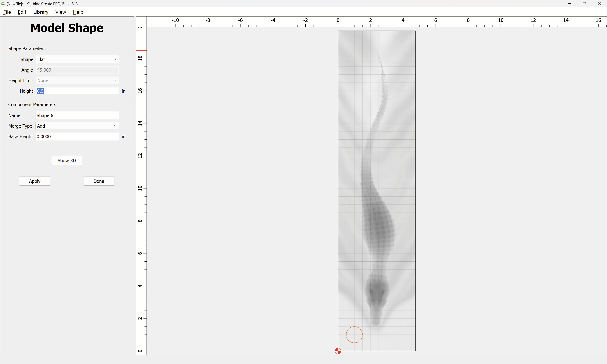Image resolution: width=607 pixels, height=364 pixels.
Task: Open the Help menu
Action: 78,12
